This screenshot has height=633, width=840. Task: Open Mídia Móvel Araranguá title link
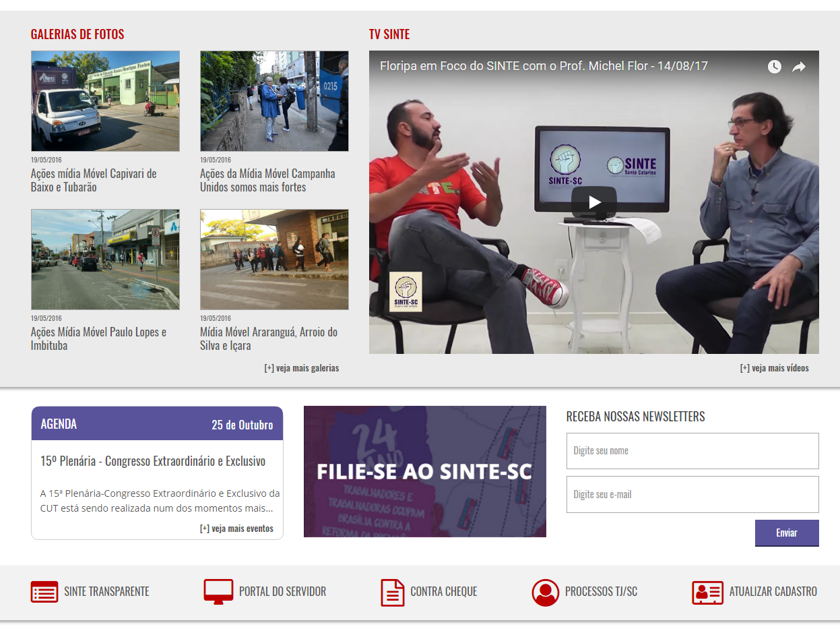coord(269,339)
